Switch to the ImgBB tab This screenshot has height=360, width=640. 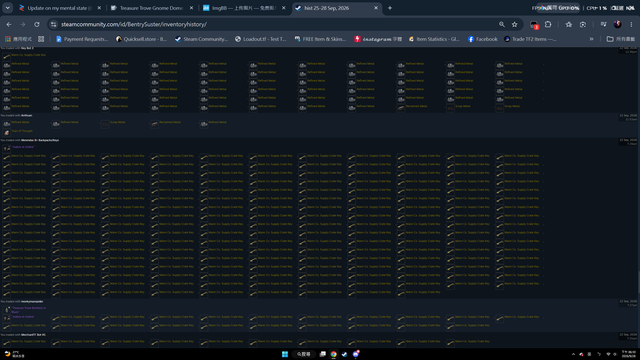coord(244,8)
